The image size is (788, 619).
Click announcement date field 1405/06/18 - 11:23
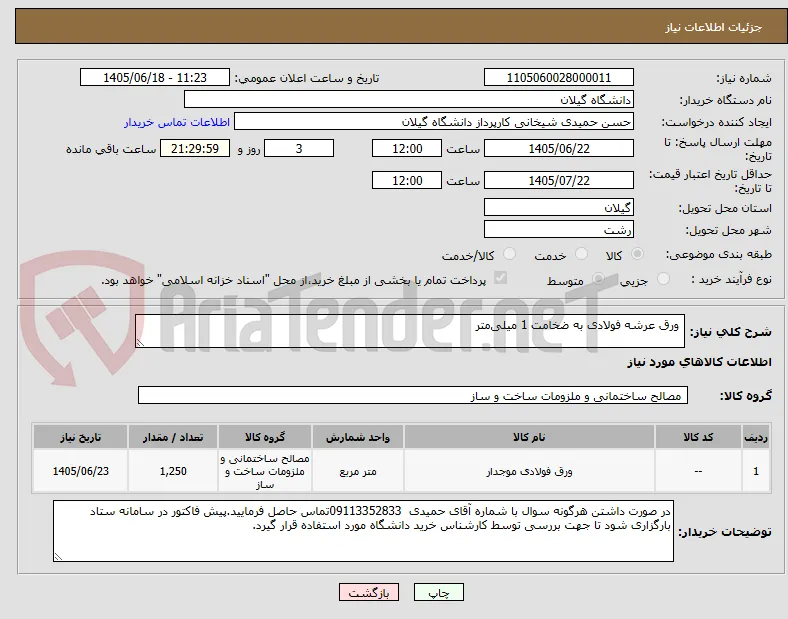155,77
